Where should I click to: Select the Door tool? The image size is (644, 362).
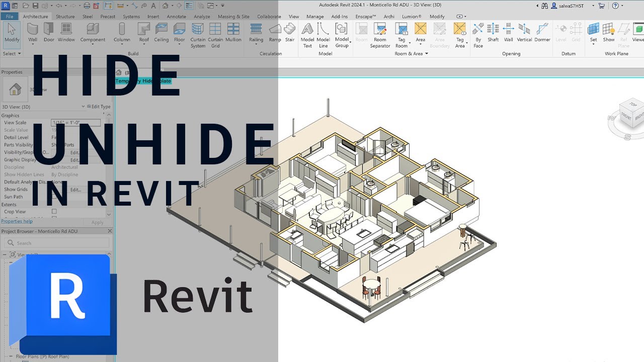49,33
